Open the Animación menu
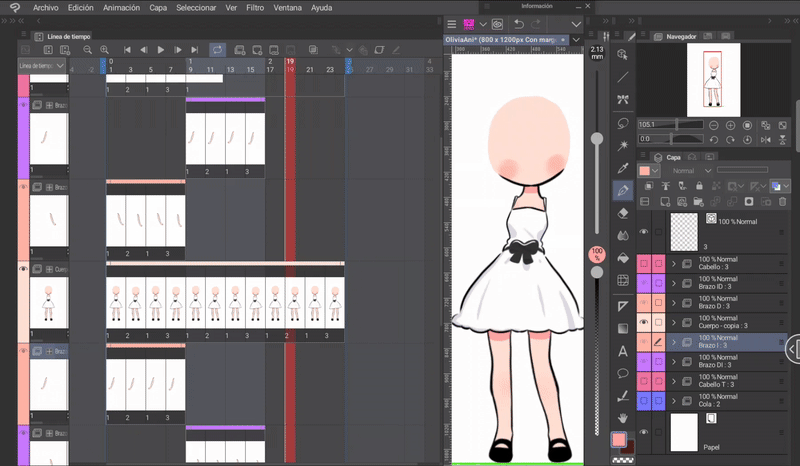 point(121,7)
